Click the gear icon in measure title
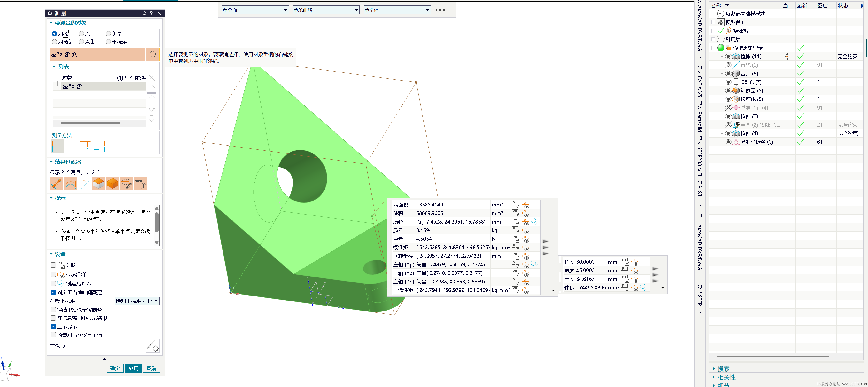This screenshot has height=387, width=868. 50,14
